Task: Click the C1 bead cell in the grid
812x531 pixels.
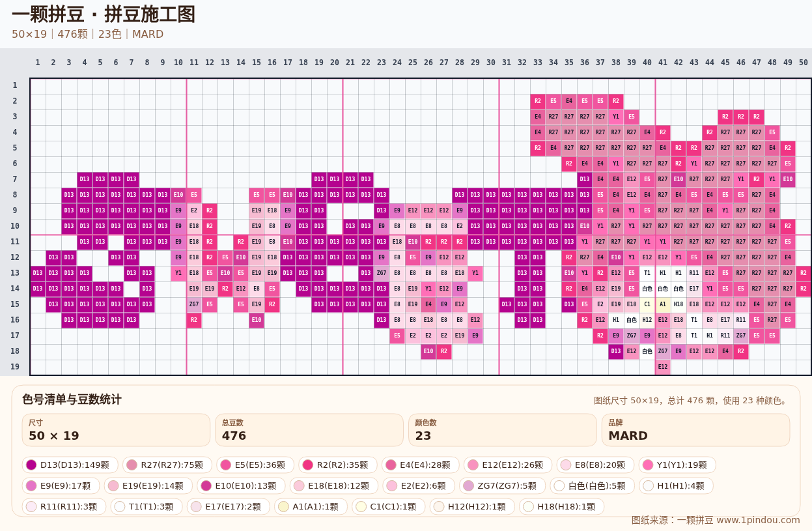Action: point(647,304)
